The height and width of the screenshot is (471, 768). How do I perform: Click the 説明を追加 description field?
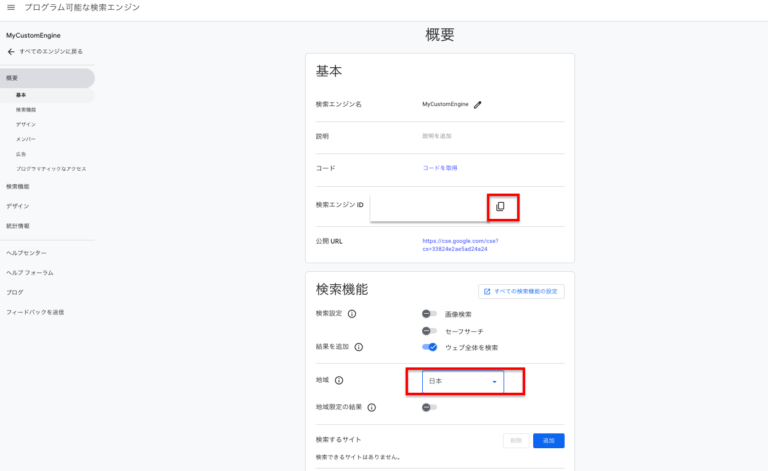pyautogui.click(x=438, y=136)
